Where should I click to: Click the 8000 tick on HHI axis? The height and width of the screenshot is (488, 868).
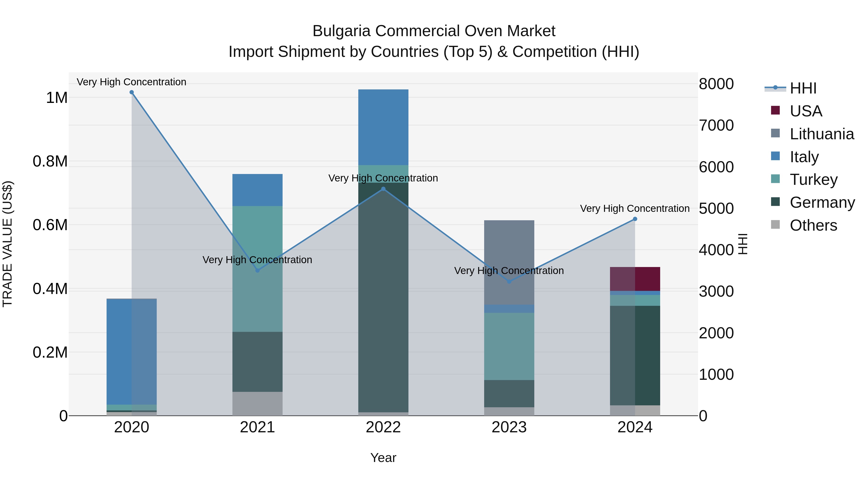coord(716,84)
